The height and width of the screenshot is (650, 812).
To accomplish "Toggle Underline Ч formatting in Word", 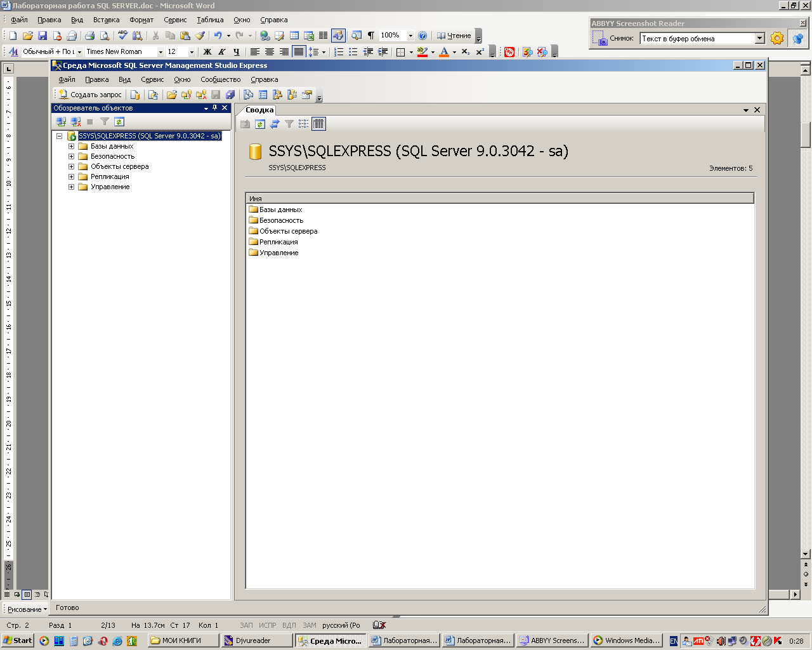I will [236, 52].
